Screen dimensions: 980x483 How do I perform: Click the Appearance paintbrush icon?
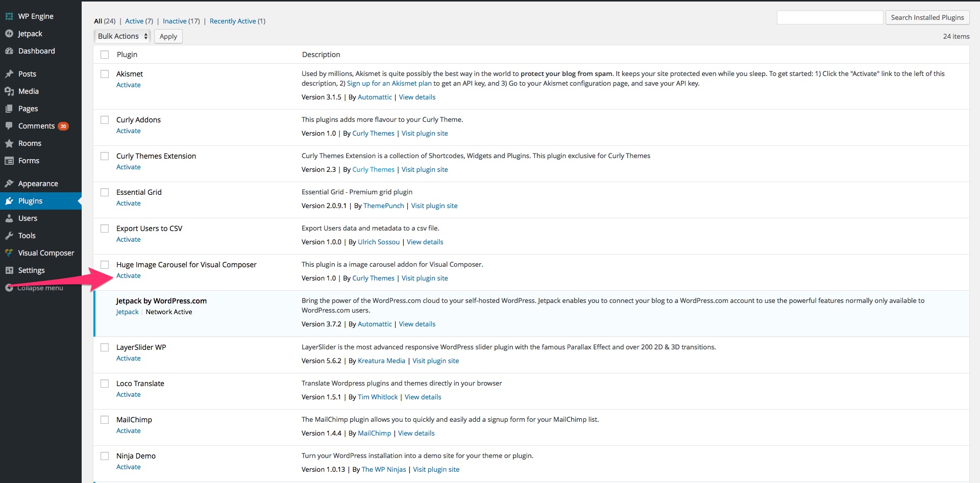9,184
